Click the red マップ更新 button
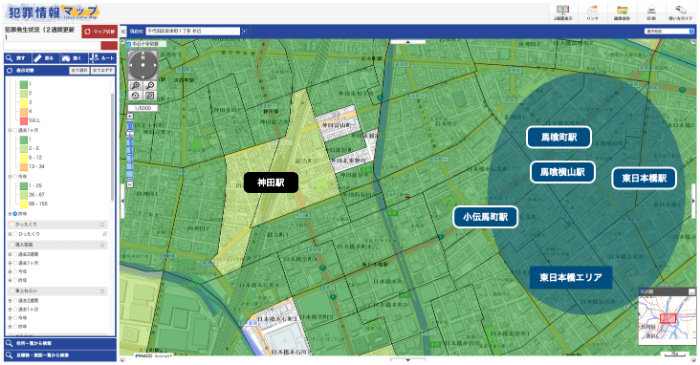Screen dimensions: 700x365 pyautogui.click(x=100, y=32)
